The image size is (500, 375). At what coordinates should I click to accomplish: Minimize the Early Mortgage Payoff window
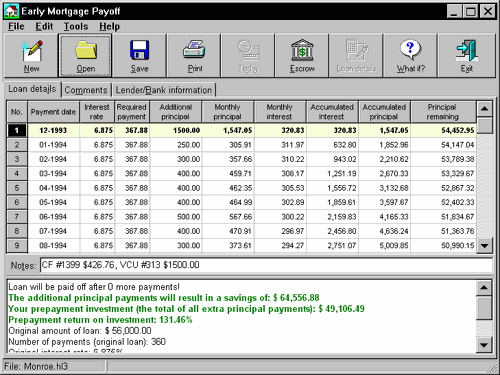pyautogui.click(x=454, y=12)
